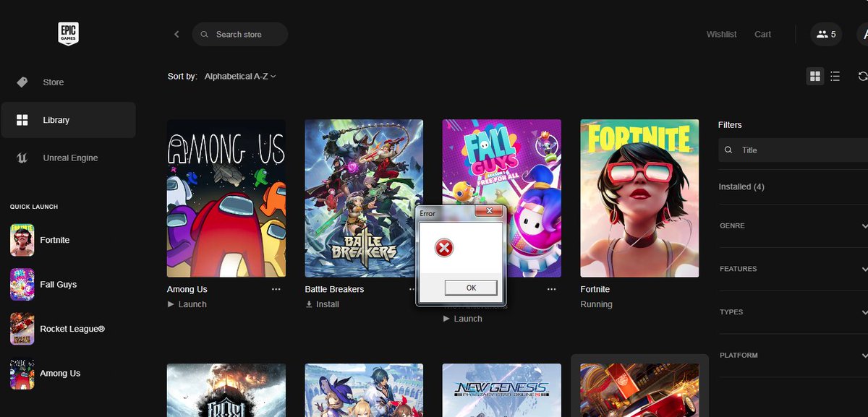Expand the Platform filter
Image resolution: width=868 pixels, height=417 pixels.
point(793,356)
